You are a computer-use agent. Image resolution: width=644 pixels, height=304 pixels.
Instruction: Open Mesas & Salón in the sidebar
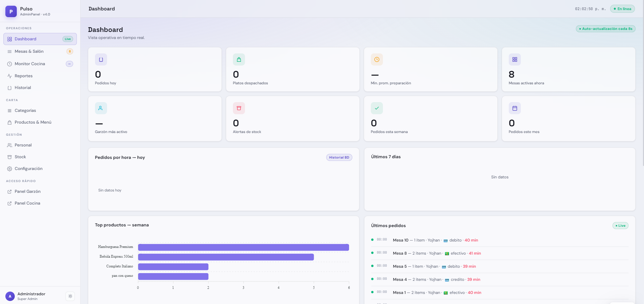40,51
